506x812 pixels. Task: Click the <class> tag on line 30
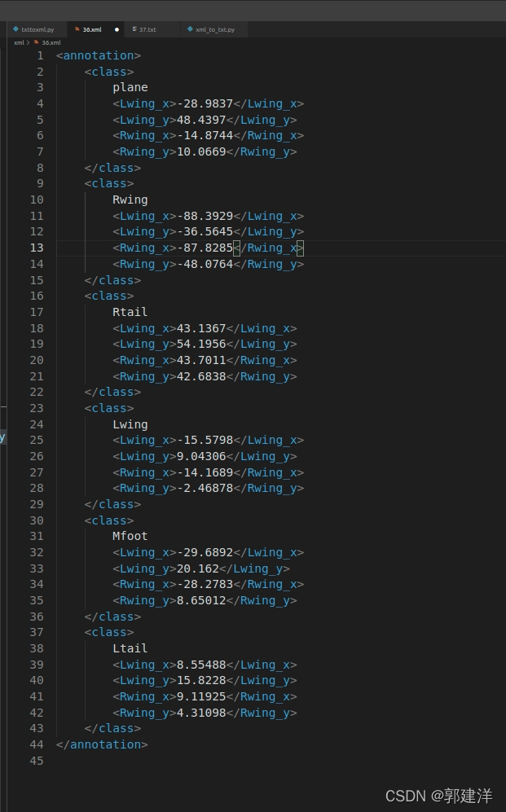[108, 520]
